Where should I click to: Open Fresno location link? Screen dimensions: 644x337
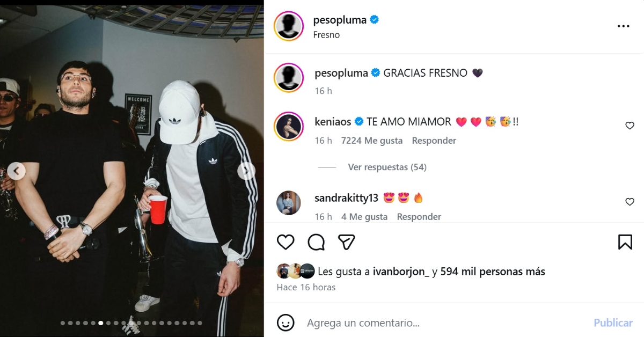tap(326, 35)
